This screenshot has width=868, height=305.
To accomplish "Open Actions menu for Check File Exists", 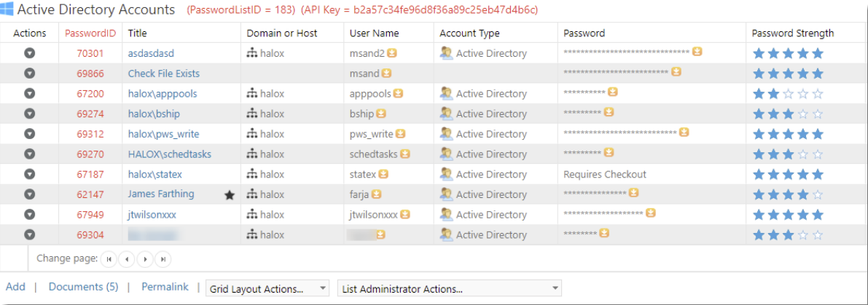I will point(30,74).
